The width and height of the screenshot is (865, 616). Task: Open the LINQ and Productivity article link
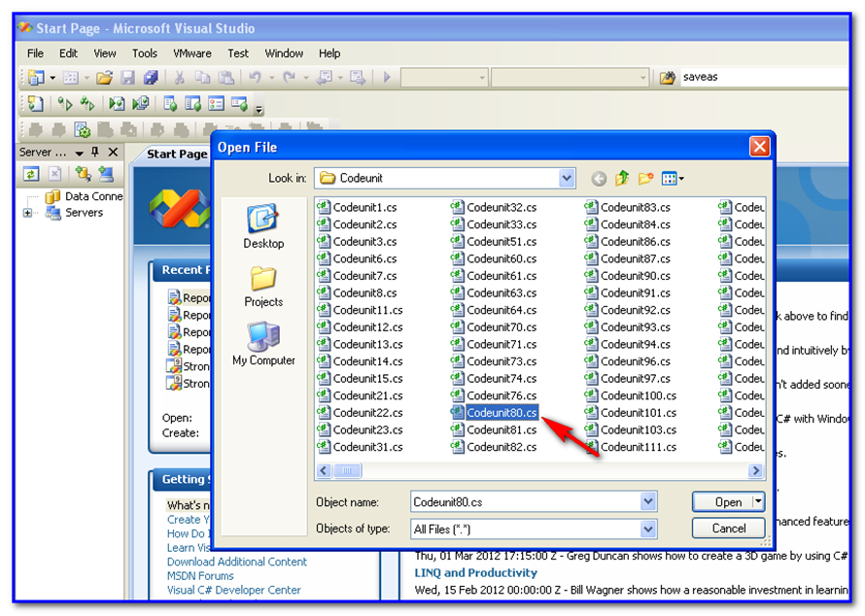(x=475, y=573)
